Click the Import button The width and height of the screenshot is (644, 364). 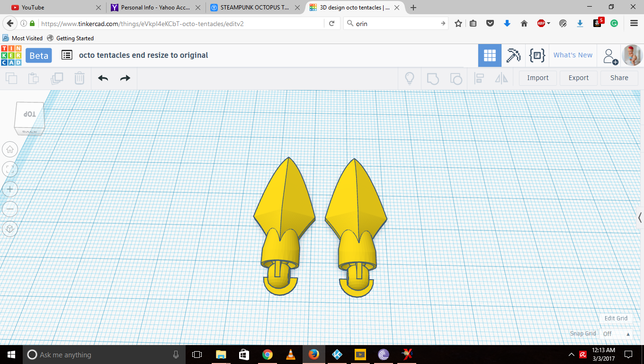click(538, 78)
